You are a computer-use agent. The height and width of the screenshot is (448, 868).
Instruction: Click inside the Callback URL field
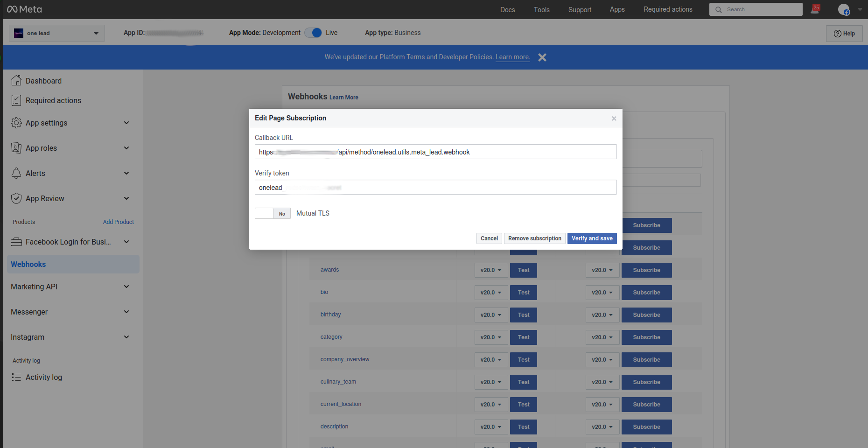click(x=435, y=152)
